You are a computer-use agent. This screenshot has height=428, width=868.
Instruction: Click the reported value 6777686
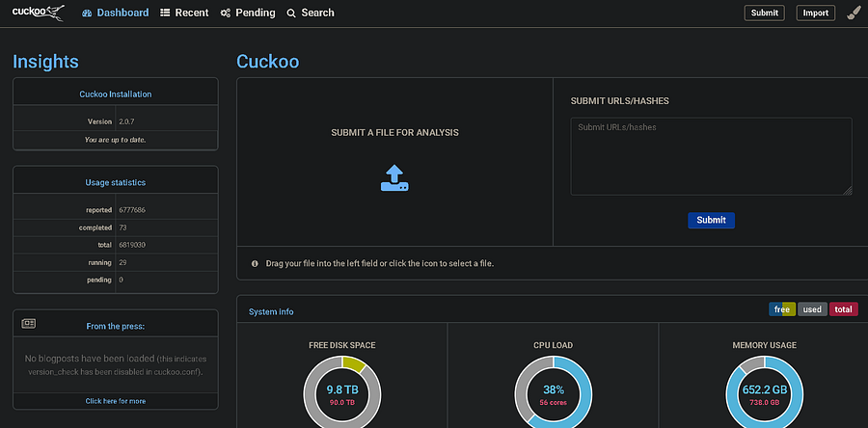(132, 210)
